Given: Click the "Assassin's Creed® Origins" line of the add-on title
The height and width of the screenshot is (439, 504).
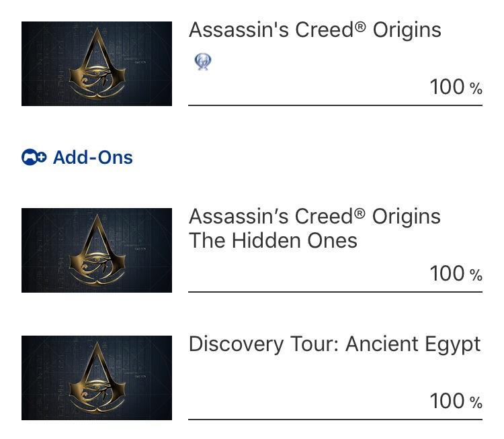Looking at the screenshot, I should (314, 217).
